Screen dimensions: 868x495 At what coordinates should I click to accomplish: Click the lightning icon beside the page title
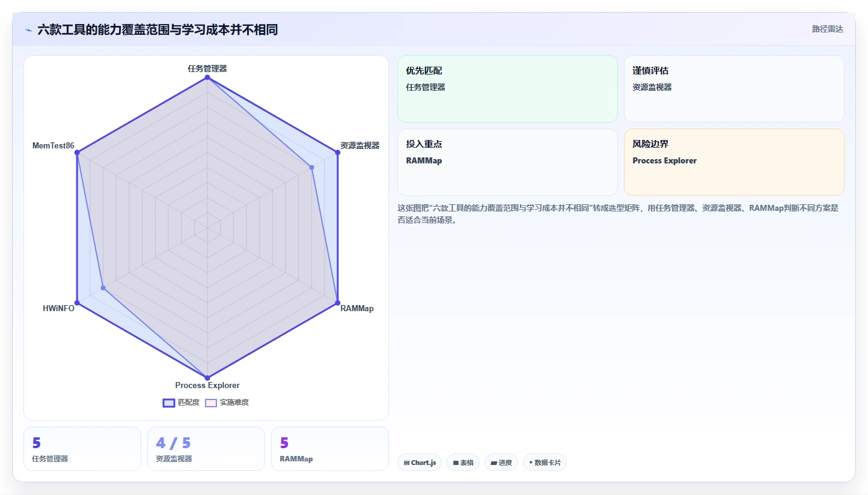(x=28, y=30)
